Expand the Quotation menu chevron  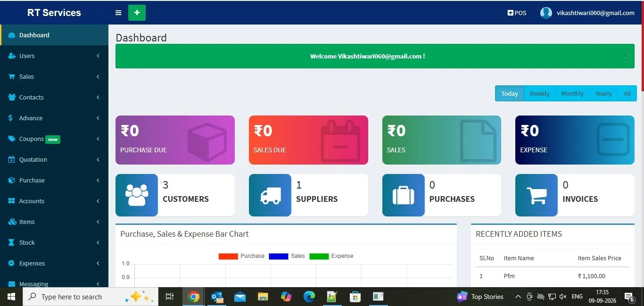(98, 160)
